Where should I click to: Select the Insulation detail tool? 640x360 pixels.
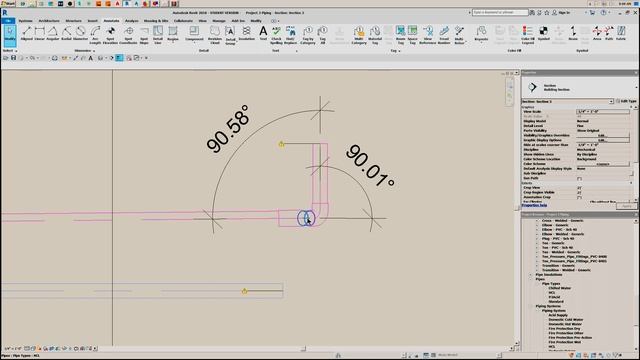[247, 33]
